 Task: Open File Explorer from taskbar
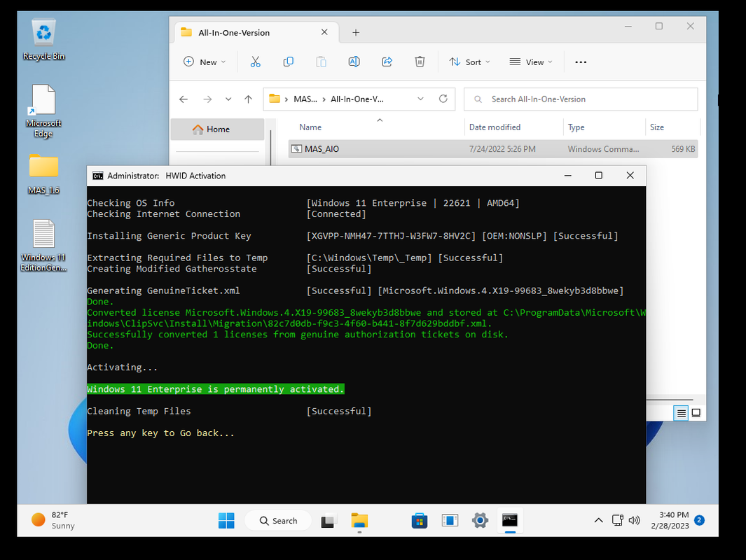359,521
